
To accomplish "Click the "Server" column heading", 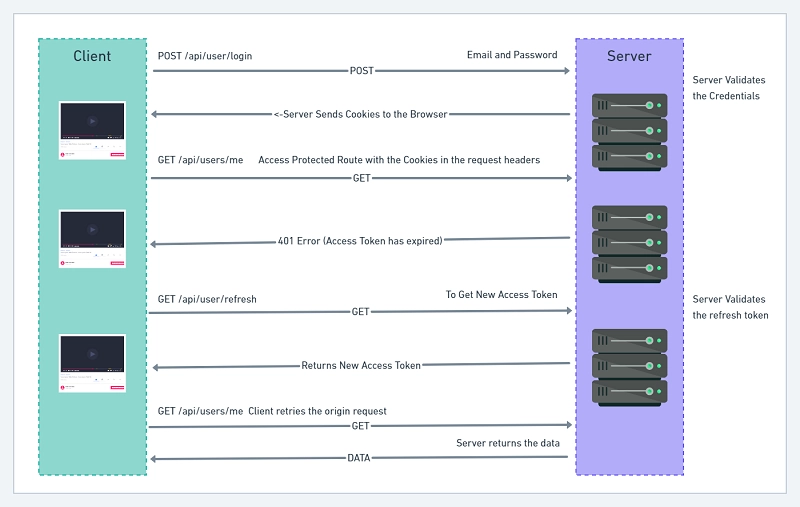I will pyautogui.click(x=629, y=56).
